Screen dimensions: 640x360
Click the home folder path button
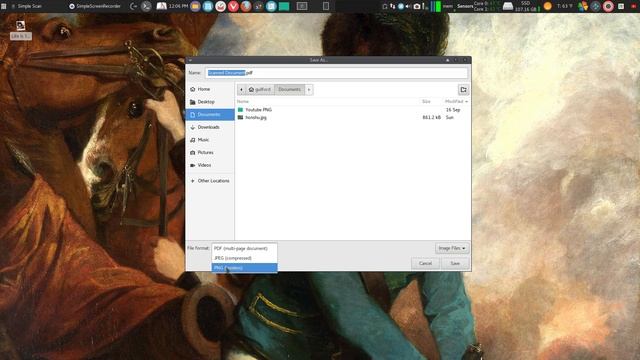pyautogui.click(x=260, y=89)
